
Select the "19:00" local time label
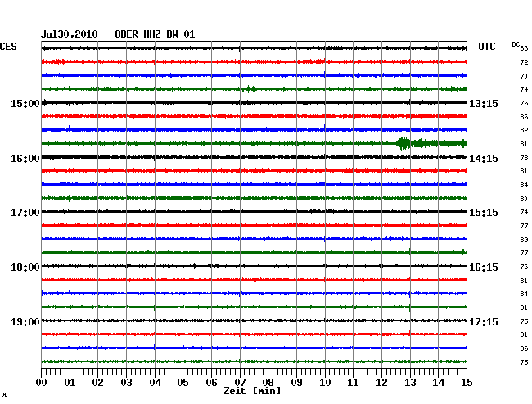pos(25,321)
